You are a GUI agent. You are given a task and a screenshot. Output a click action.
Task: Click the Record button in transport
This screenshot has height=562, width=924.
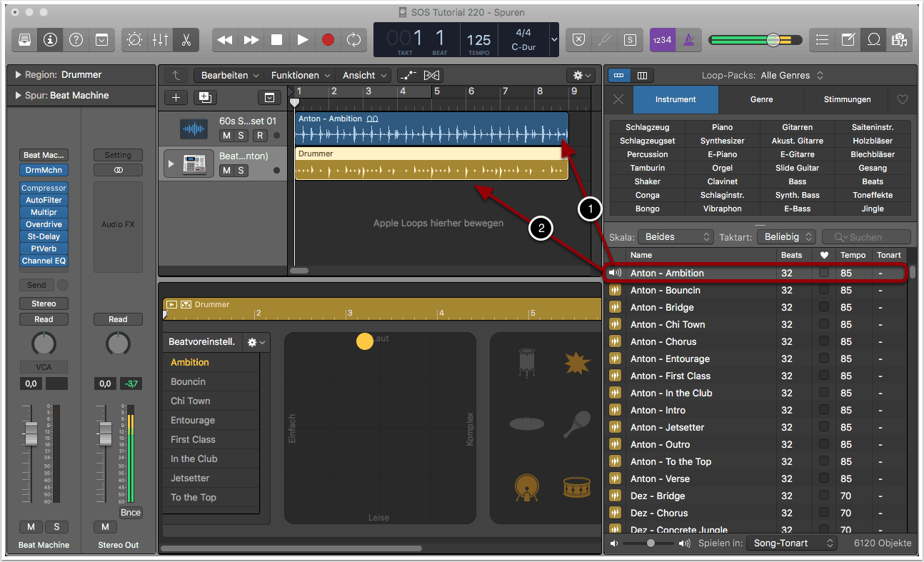328,40
